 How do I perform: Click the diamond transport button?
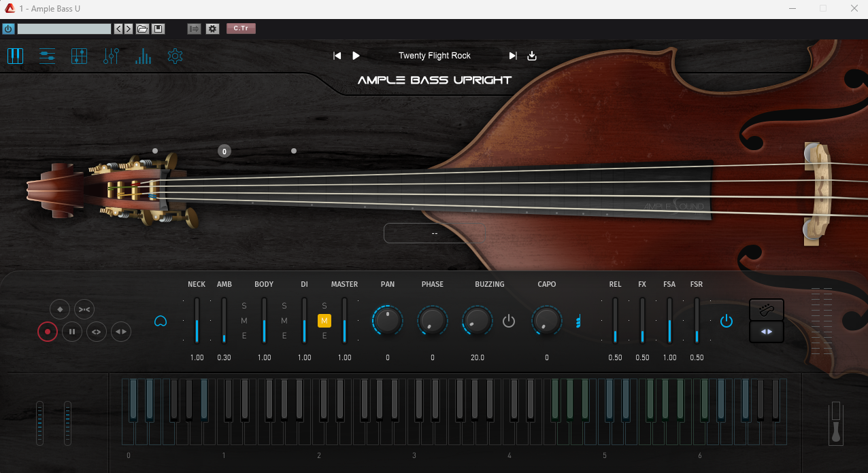(x=60, y=310)
